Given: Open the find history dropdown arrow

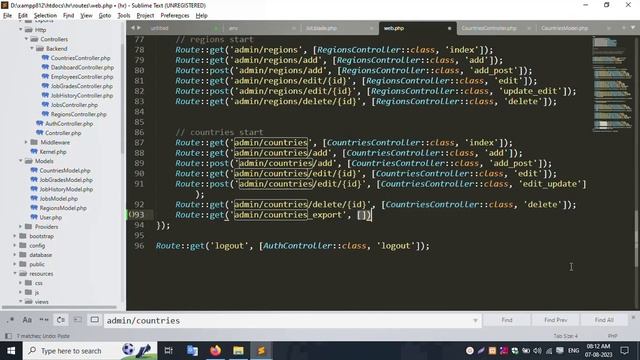Looking at the screenshot, I should [476, 321].
